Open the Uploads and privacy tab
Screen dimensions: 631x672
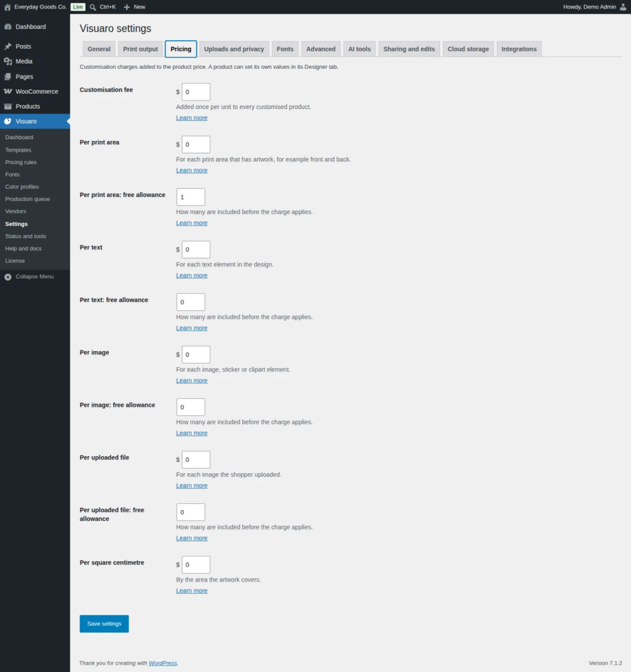[x=234, y=49]
